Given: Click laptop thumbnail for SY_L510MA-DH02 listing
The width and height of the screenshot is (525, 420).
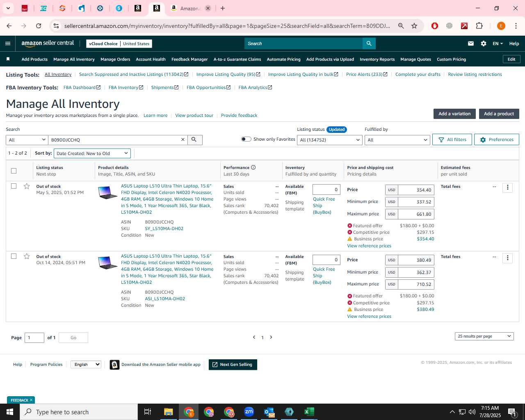Looking at the screenshot, I should (107, 193).
